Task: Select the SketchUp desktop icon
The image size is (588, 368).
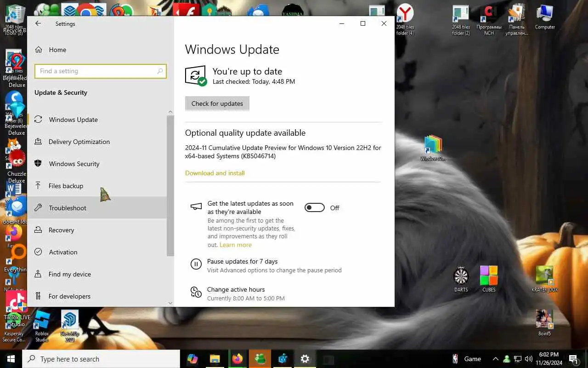Action: (x=70, y=326)
